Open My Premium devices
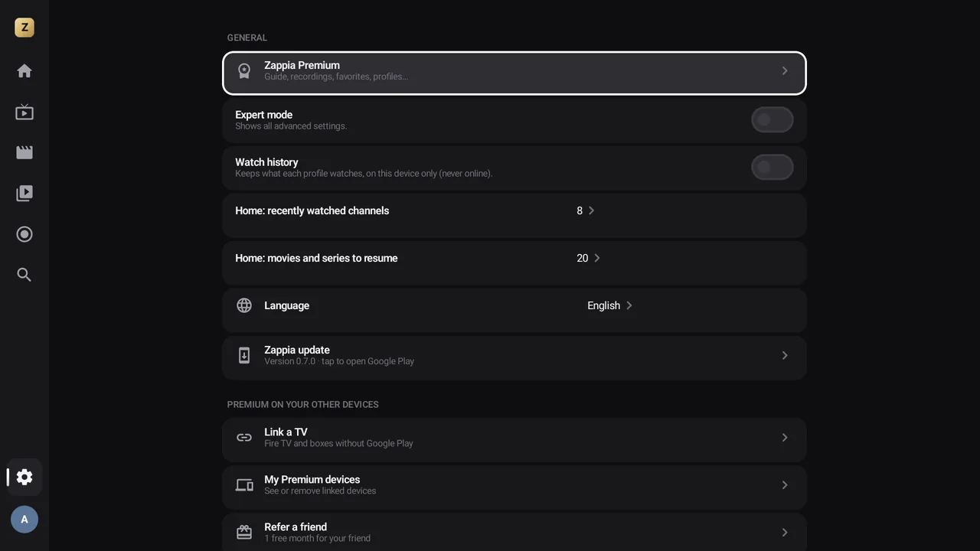This screenshot has height=551, width=980. (x=514, y=487)
